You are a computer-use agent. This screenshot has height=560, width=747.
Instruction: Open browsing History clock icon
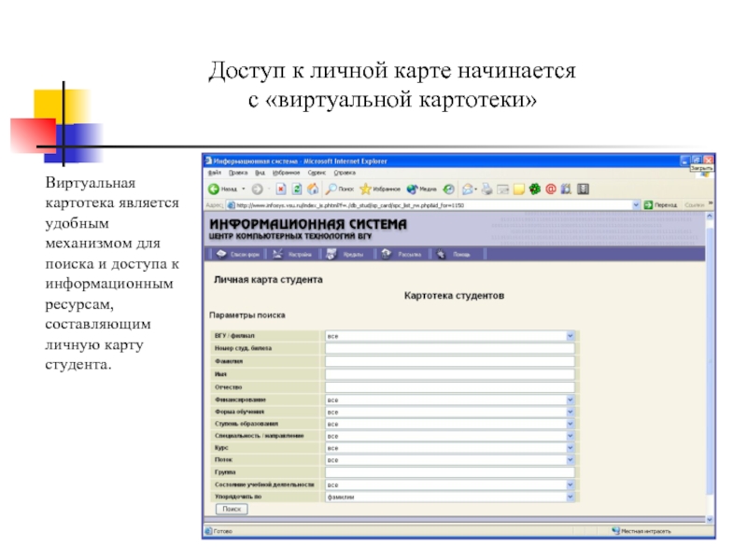(448, 189)
